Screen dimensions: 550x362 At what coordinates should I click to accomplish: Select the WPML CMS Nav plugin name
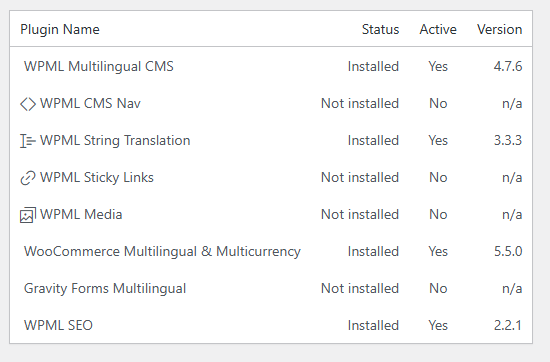click(x=90, y=103)
